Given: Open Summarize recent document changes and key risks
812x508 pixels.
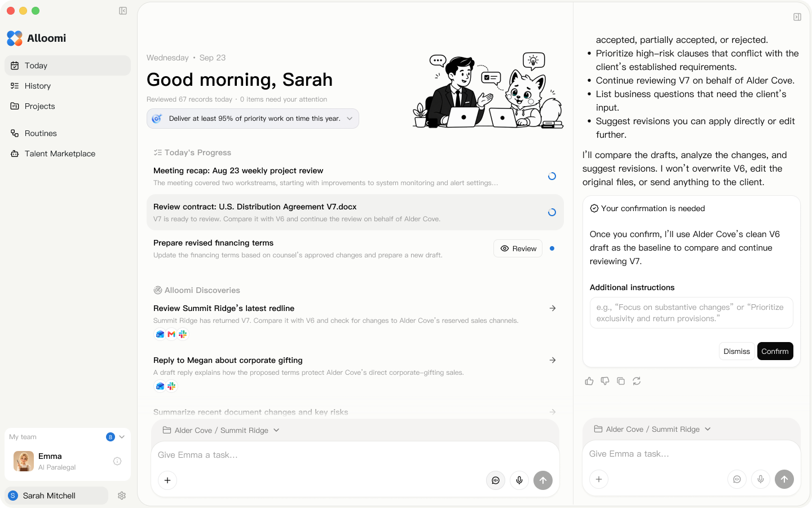Looking at the screenshot, I should (355, 412).
